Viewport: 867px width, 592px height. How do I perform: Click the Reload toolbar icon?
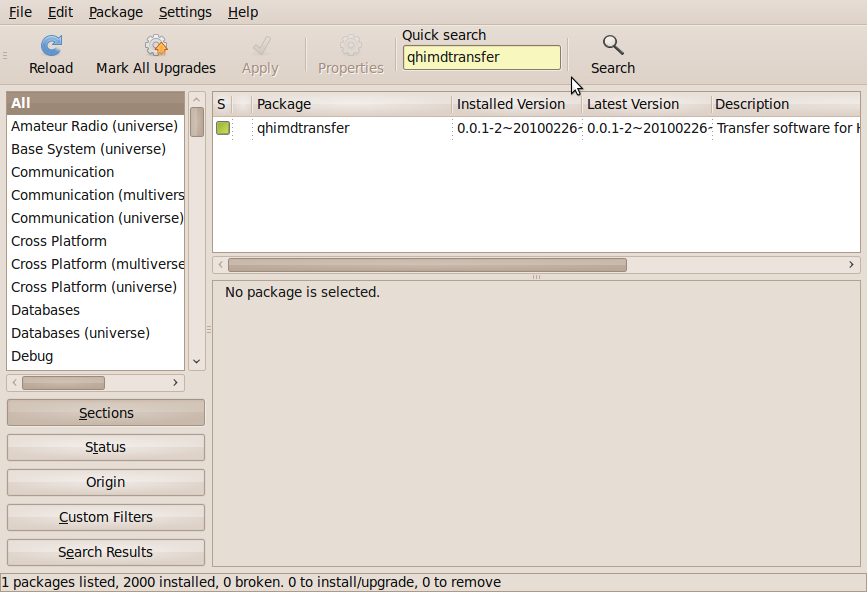[51, 46]
